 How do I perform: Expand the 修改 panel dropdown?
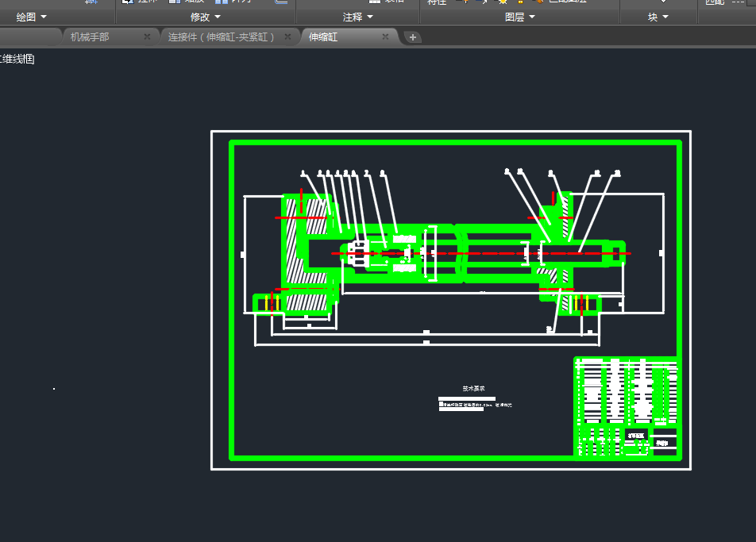coord(206,17)
